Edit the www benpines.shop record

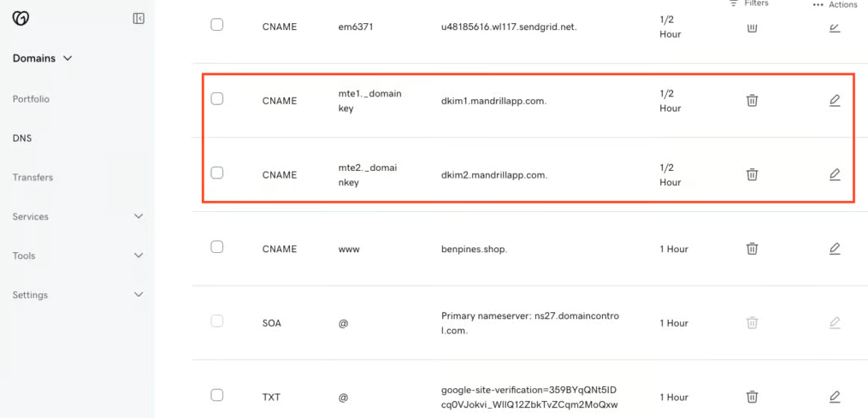click(835, 249)
